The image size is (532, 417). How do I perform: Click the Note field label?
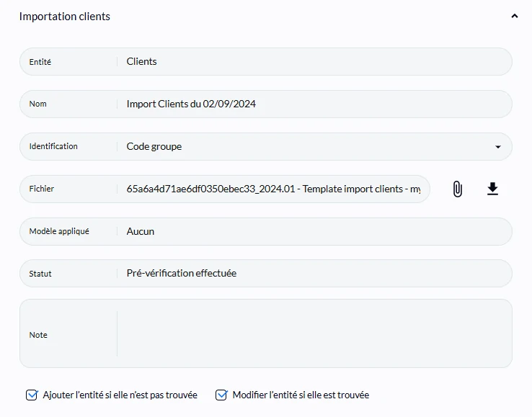(38, 335)
